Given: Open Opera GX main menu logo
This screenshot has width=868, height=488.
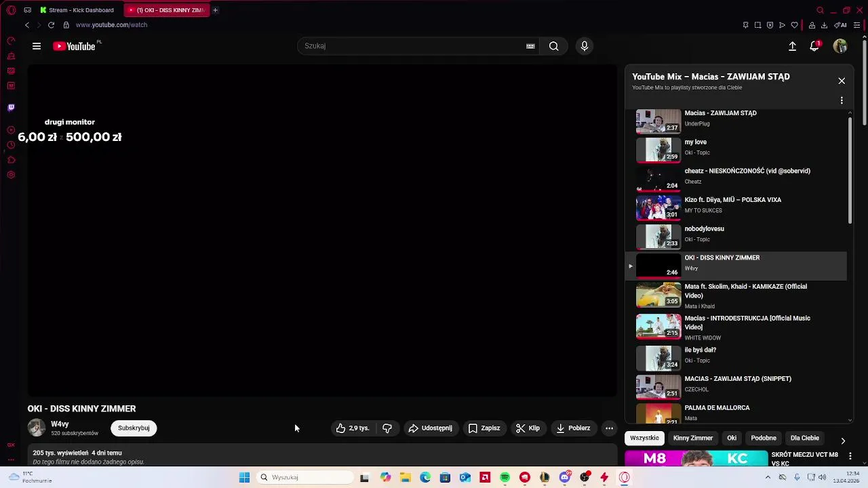Looking at the screenshot, I should [x=11, y=10].
